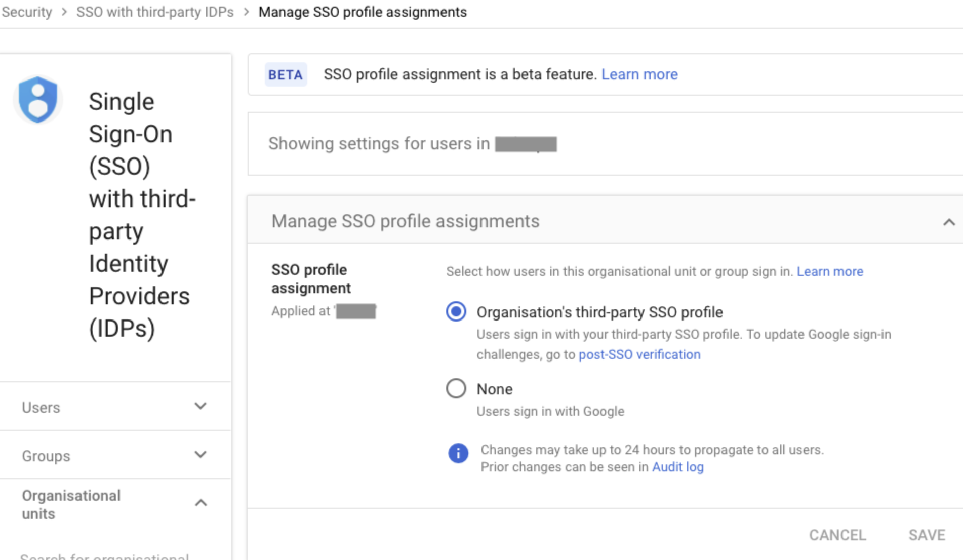Click the Manage SSO profile assignments breadcrumb
Screen dimensions: 963x560
(363, 12)
